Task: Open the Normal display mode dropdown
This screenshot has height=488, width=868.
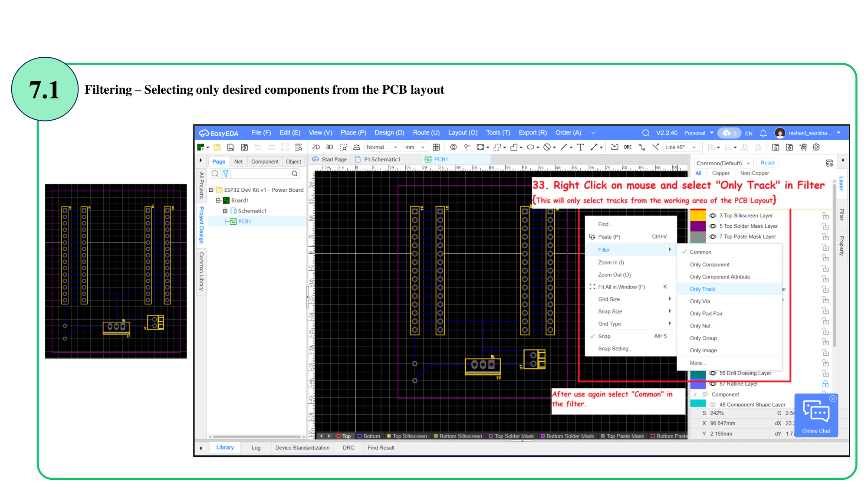Action: (382, 147)
